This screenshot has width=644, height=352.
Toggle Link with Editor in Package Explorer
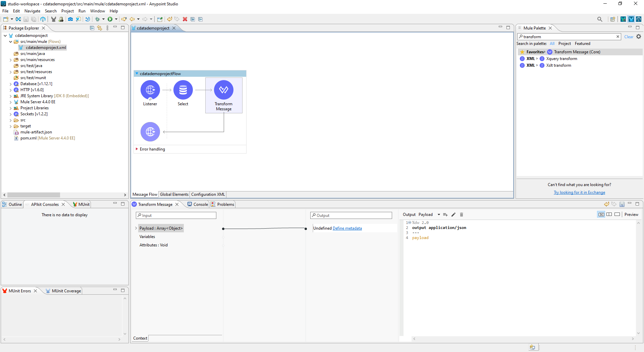coord(100,28)
